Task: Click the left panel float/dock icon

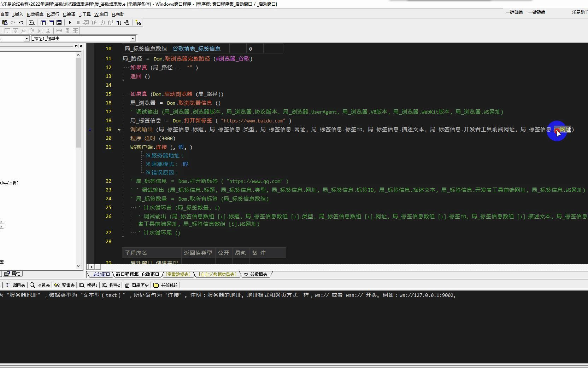Action: pyautogui.click(x=76, y=46)
